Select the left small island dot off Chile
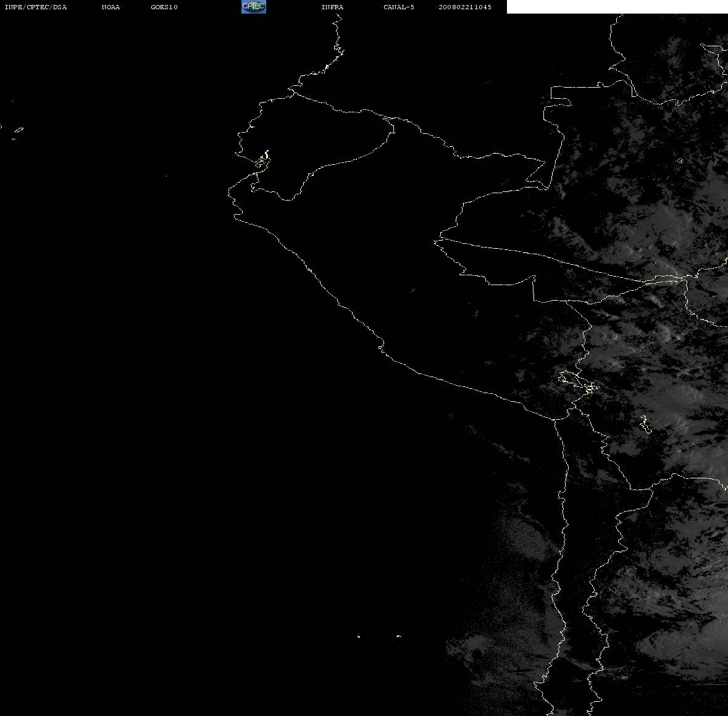 coord(359,636)
